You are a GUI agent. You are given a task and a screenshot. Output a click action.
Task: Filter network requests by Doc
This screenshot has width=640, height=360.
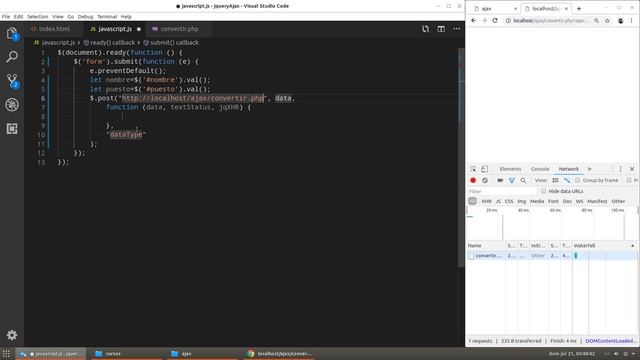567,201
